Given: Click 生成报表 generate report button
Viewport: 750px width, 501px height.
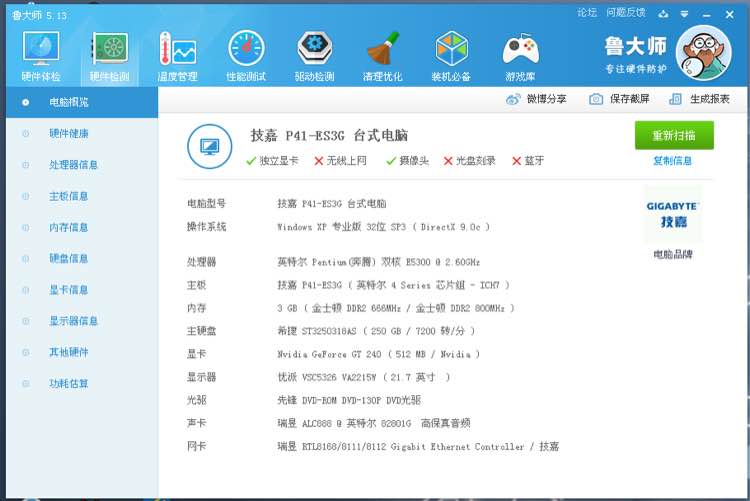Looking at the screenshot, I should [x=699, y=99].
